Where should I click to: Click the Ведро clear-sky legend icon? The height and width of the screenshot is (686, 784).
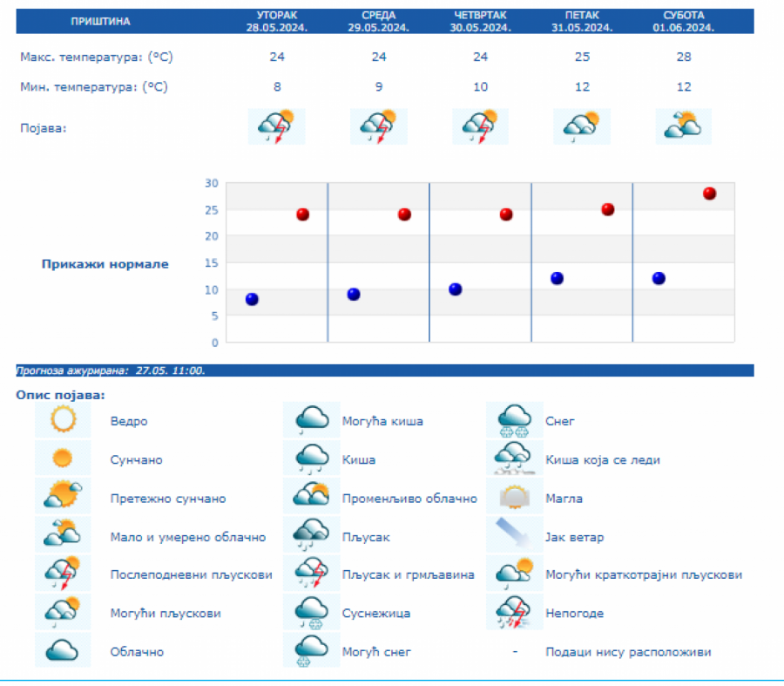tap(63, 421)
